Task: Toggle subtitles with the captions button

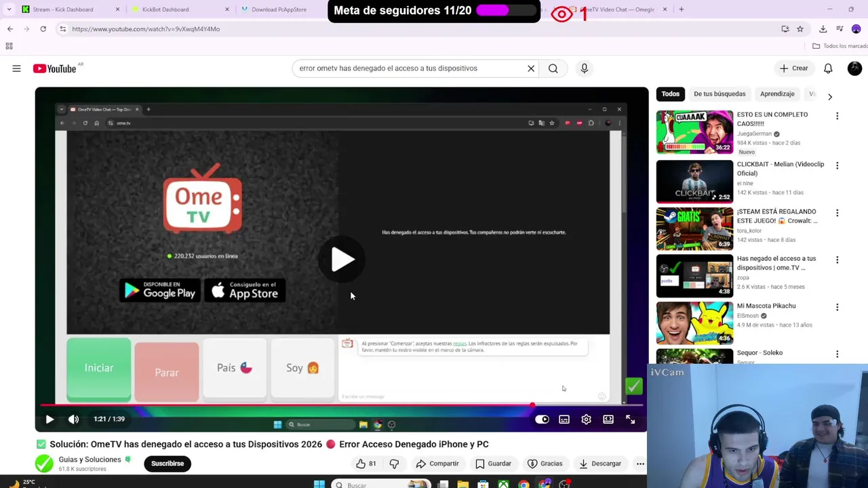Action: tap(564, 420)
